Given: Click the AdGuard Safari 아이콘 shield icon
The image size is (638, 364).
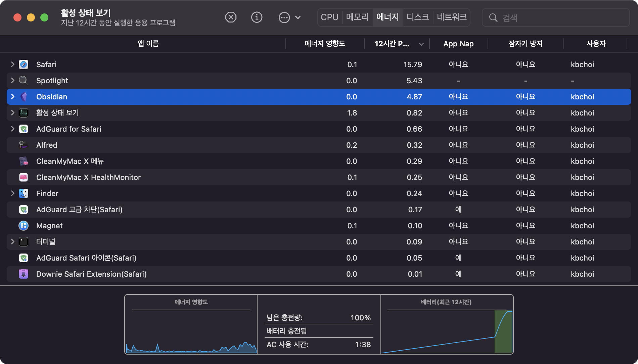Looking at the screenshot, I should 24,258.
